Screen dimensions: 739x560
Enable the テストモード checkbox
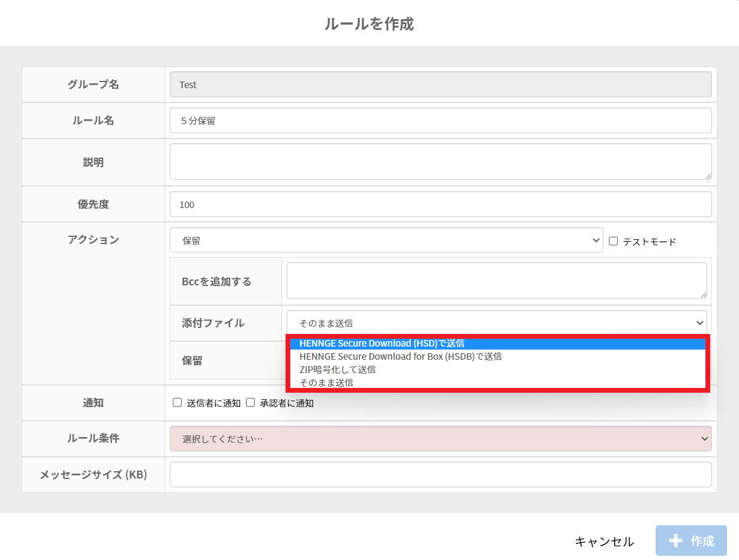[613, 241]
